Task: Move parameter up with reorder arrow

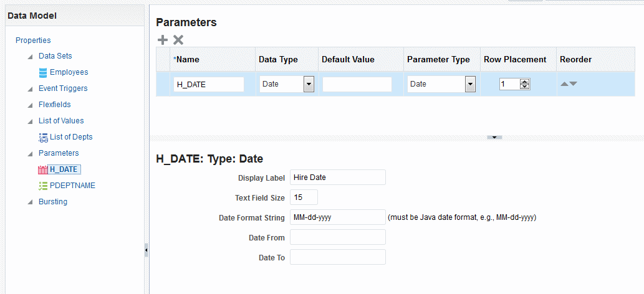Action: click(564, 83)
